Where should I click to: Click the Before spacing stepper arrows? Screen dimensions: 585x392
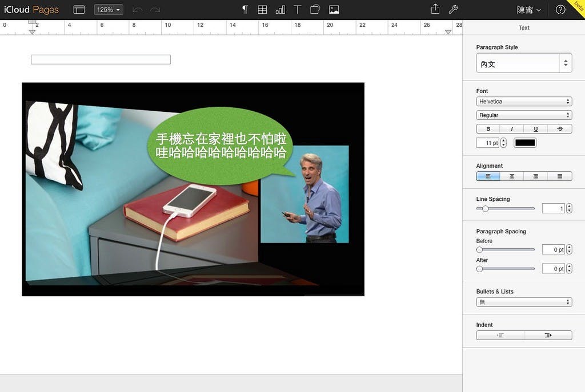pyautogui.click(x=569, y=250)
